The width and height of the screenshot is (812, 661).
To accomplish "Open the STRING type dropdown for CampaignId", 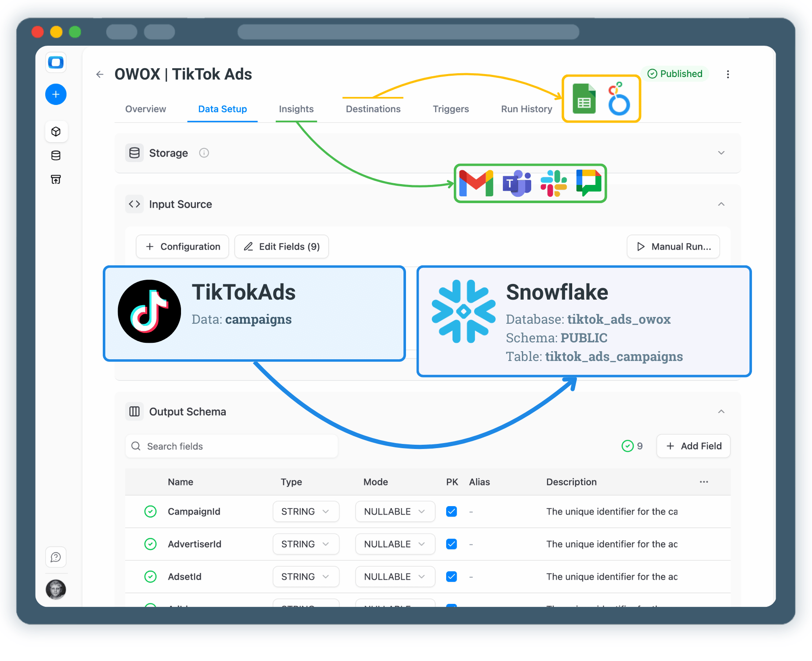I will point(305,511).
